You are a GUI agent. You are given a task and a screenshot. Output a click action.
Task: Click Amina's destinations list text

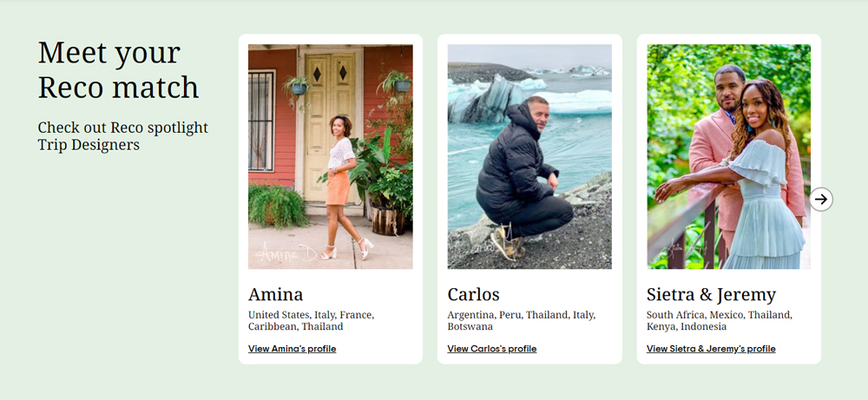311,320
